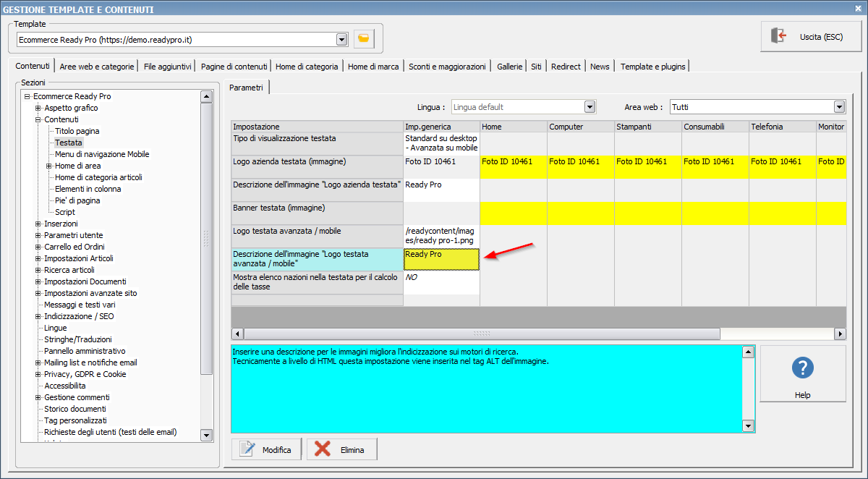Click the Modifica edit button

(266, 449)
